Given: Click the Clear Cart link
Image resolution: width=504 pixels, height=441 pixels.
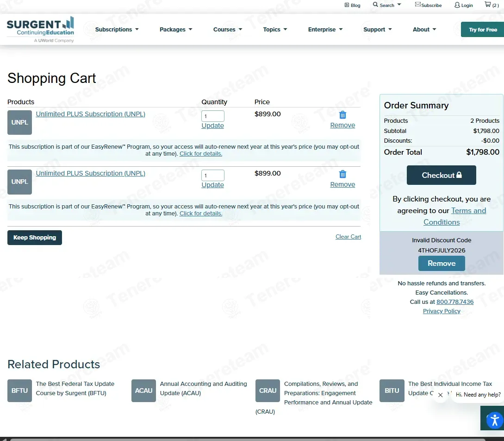Looking at the screenshot, I should [348, 237].
